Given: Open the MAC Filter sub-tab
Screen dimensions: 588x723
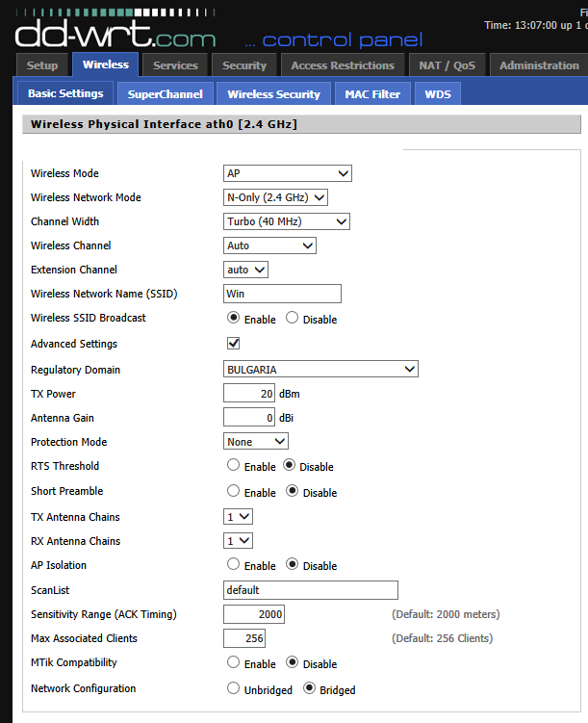Looking at the screenshot, I should click(x=372, y=94).
